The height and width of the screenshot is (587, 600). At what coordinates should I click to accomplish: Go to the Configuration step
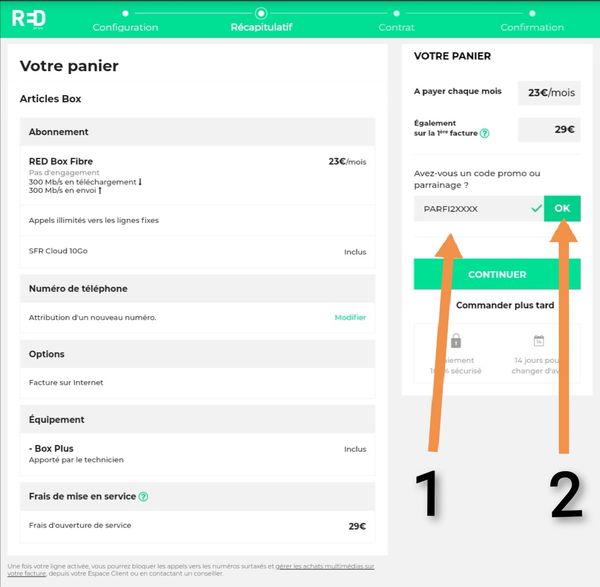(125, 27)
